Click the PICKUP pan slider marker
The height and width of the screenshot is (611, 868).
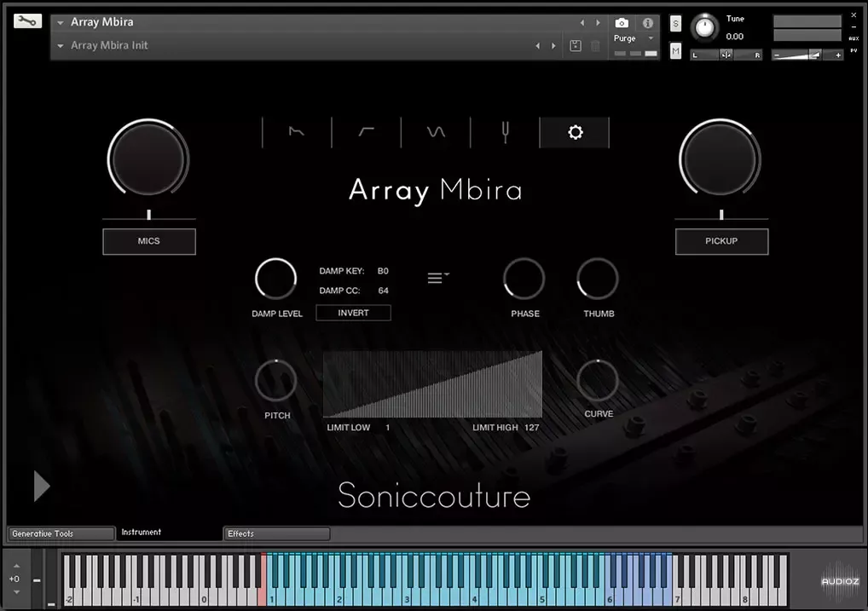(721, 215)
